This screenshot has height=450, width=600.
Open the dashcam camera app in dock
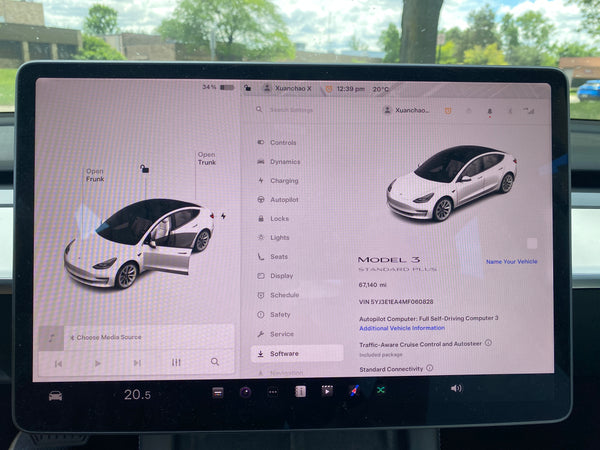245,392
